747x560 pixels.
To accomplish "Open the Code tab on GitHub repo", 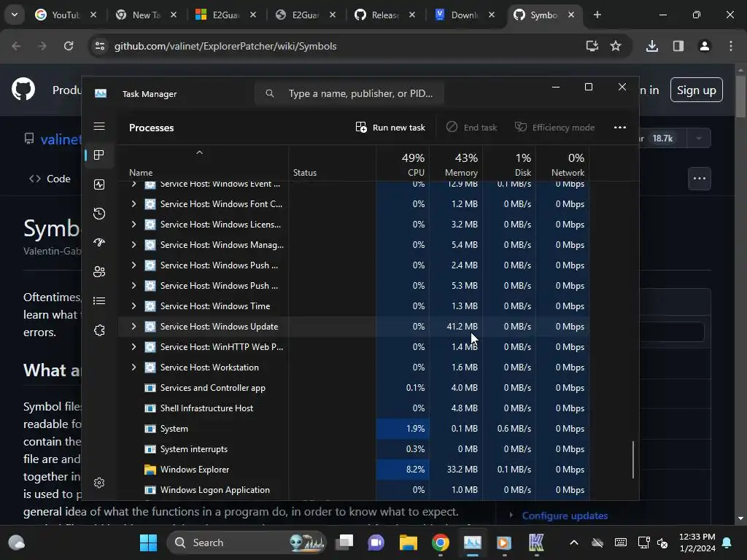I will click(50, 179).
